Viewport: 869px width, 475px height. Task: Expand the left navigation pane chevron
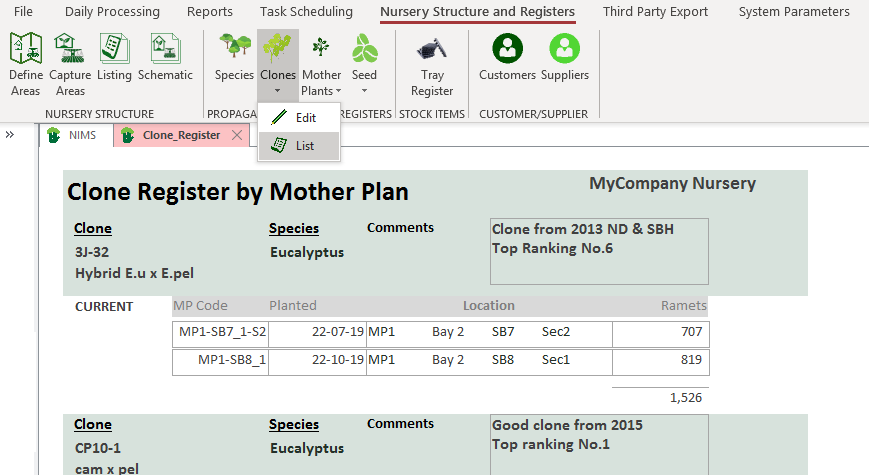[10, 134]
